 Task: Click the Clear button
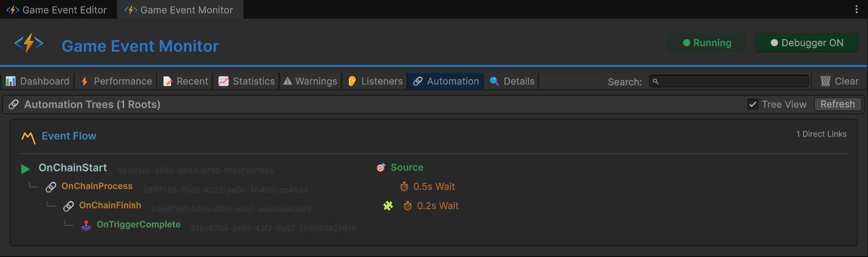pos(840,81)
